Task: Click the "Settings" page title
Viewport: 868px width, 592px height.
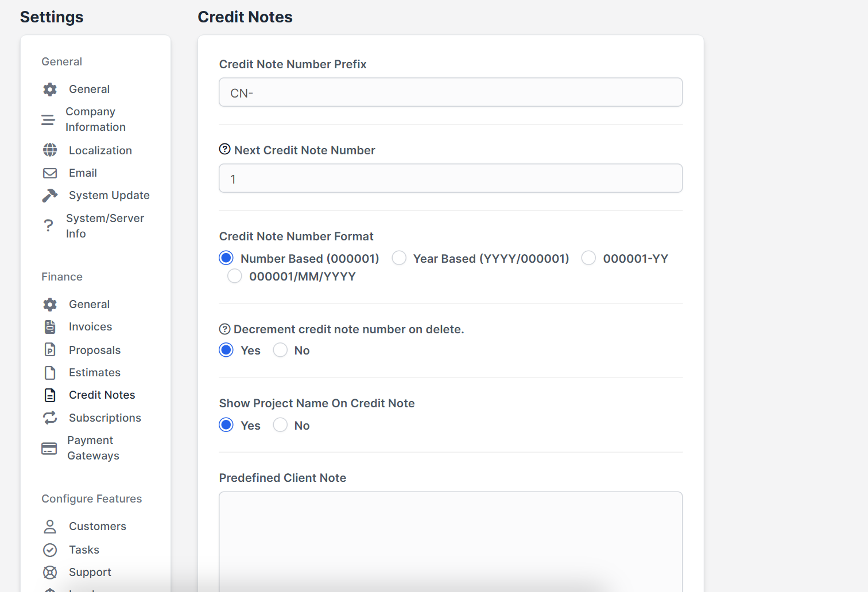Action: point(52,17)
